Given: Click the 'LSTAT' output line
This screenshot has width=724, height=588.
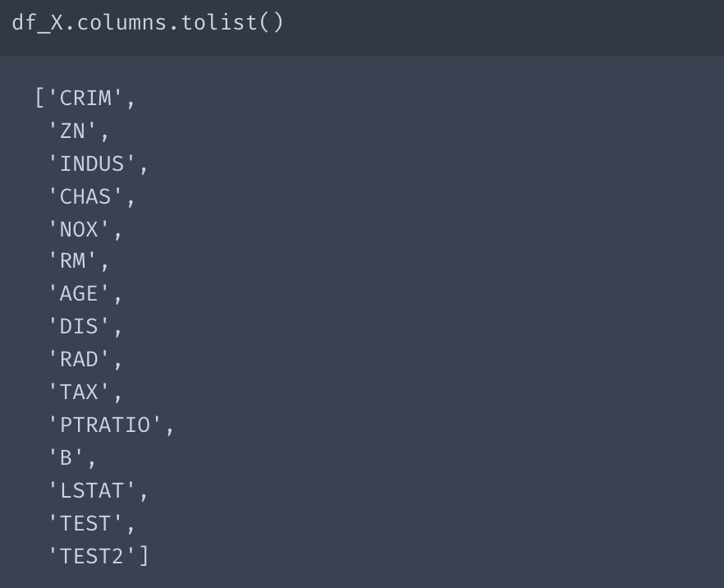Looking at the screenshot, I should (x=92, y=491).
